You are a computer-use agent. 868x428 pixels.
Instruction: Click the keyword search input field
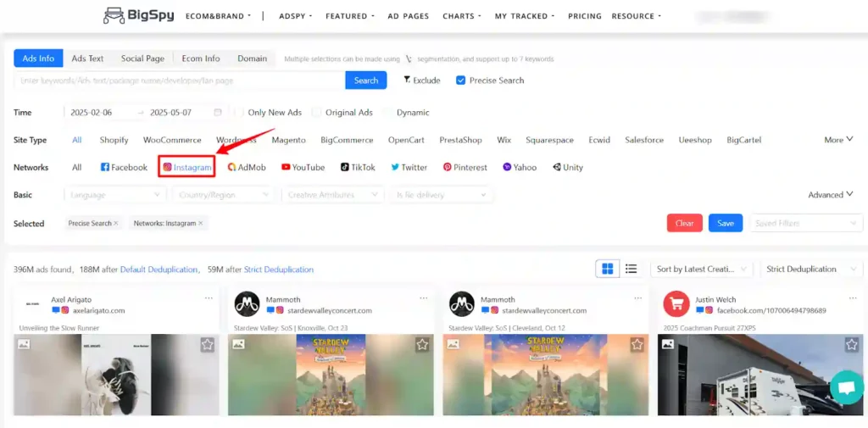click(x=180, y=81)
